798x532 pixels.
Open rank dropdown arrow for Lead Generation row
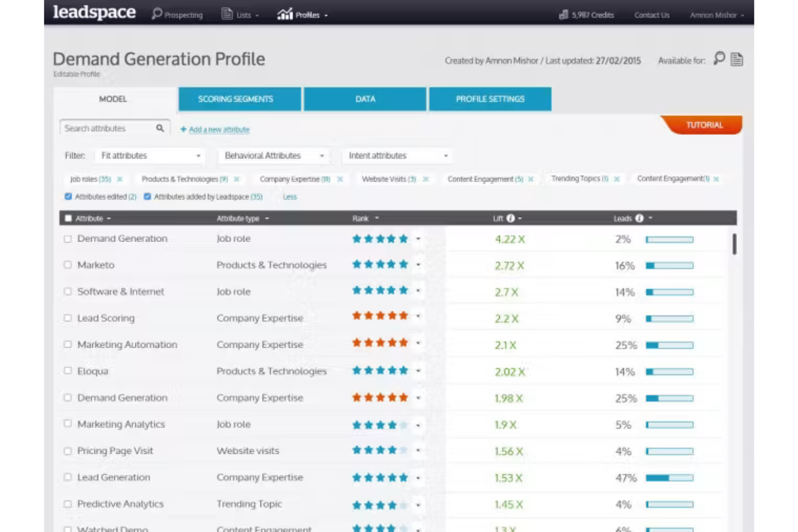[x=418, y=478]
